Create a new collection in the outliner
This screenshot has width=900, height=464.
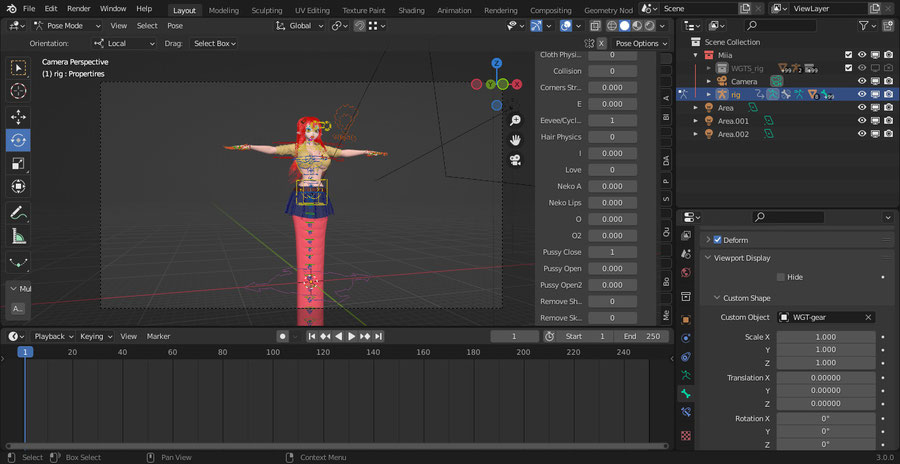pyautogui.click(x=889, y=26)
